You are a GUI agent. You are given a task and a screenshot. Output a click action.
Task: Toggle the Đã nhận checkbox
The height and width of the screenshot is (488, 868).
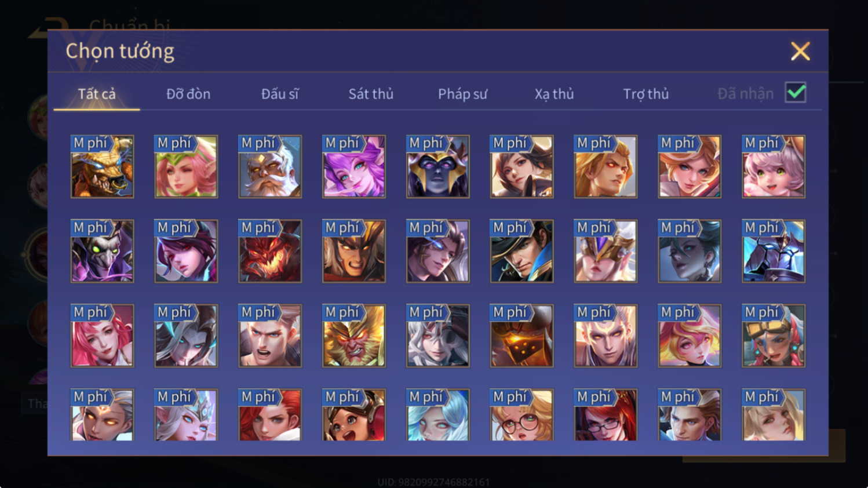click(796, 92)
